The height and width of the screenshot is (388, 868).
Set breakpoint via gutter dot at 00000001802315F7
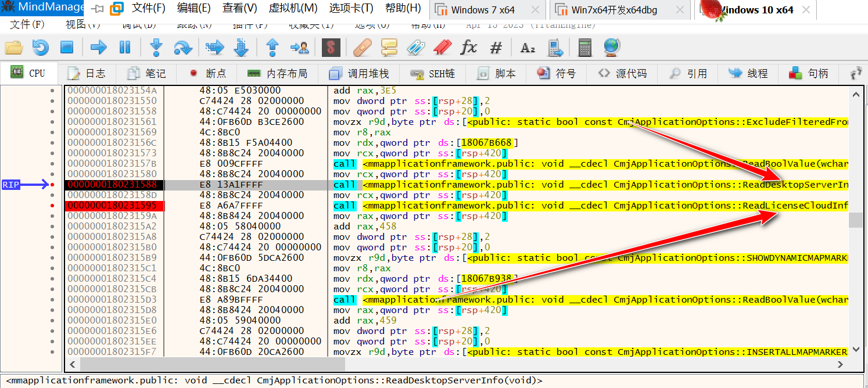coord(52,352)
